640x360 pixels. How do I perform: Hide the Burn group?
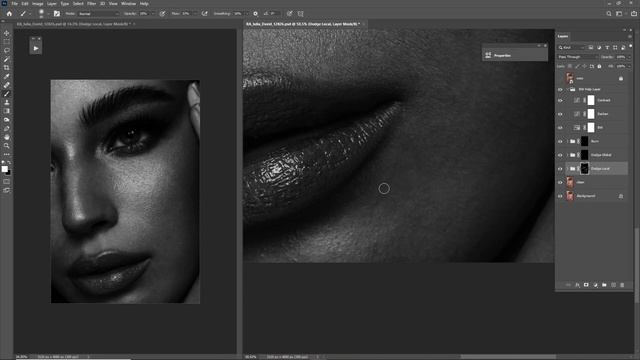pos(560,142)
